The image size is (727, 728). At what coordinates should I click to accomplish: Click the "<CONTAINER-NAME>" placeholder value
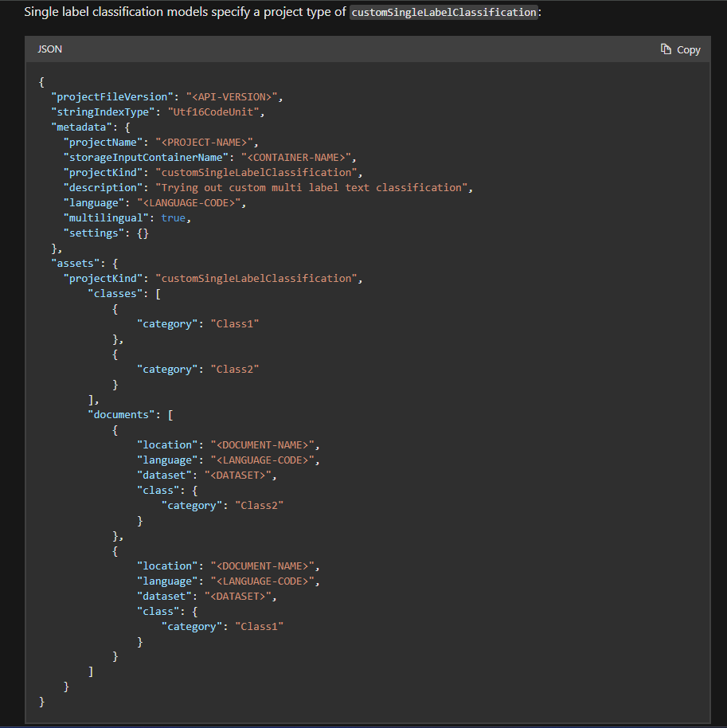tap(295, 158)
